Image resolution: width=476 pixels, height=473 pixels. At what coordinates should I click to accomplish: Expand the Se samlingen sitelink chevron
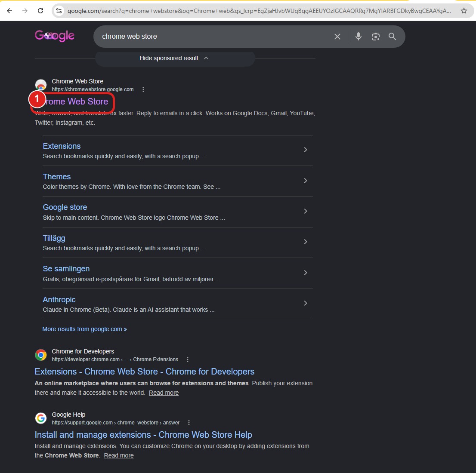point(306,273)
